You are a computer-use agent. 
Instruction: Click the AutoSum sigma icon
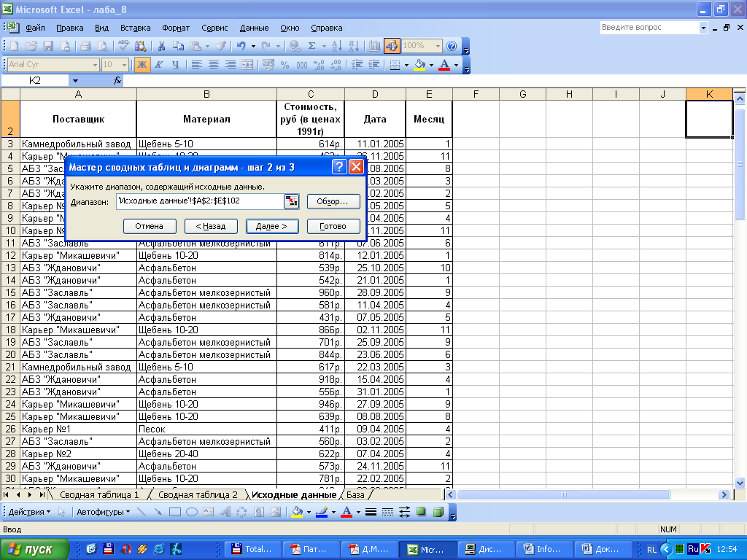point(312,46)
